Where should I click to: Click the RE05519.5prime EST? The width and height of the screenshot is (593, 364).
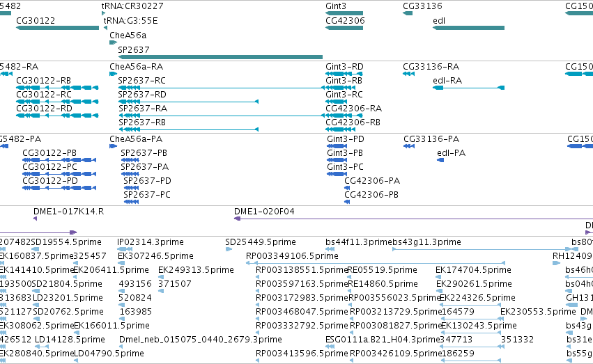pyautogui.click(x=350, y=277)
